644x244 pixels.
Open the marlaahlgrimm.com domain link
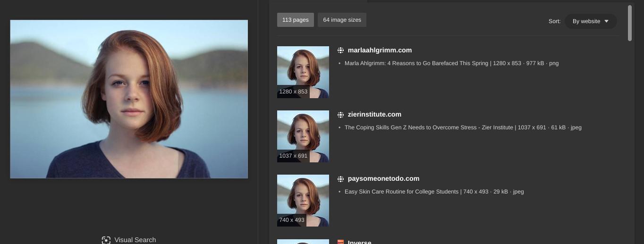coord(380,50)
